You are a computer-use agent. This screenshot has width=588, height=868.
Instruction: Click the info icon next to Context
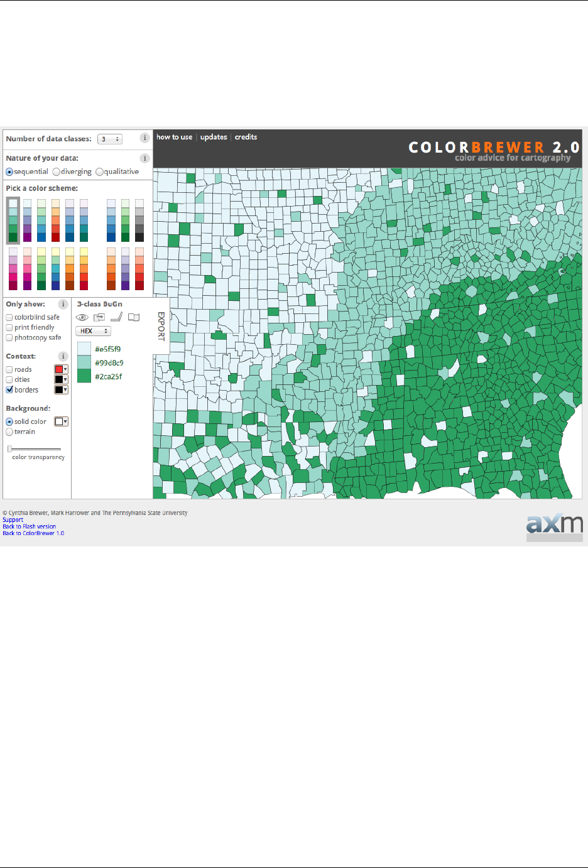pyautogui.click(x=63, y=356)
